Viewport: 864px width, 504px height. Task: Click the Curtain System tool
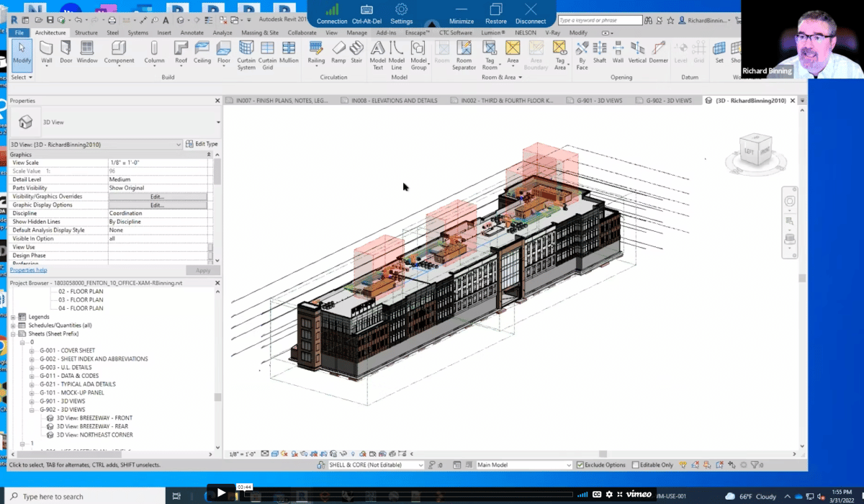click(x=246, y=55)
